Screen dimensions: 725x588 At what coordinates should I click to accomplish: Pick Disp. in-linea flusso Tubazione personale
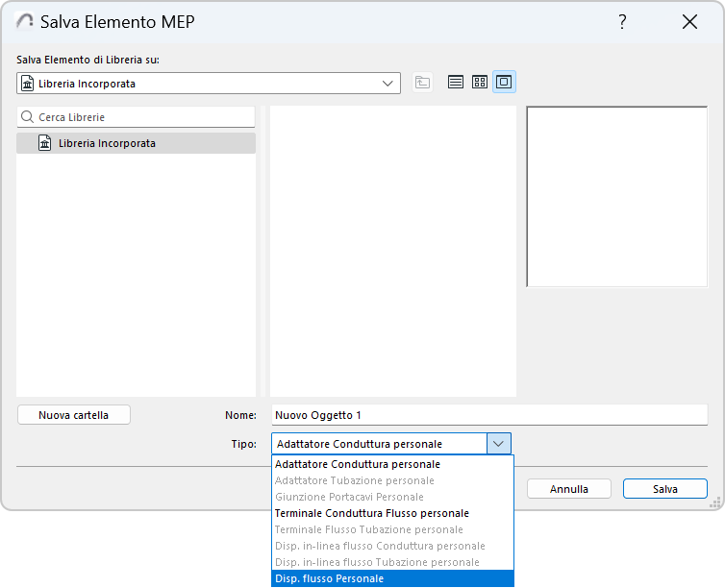(392, 562)
